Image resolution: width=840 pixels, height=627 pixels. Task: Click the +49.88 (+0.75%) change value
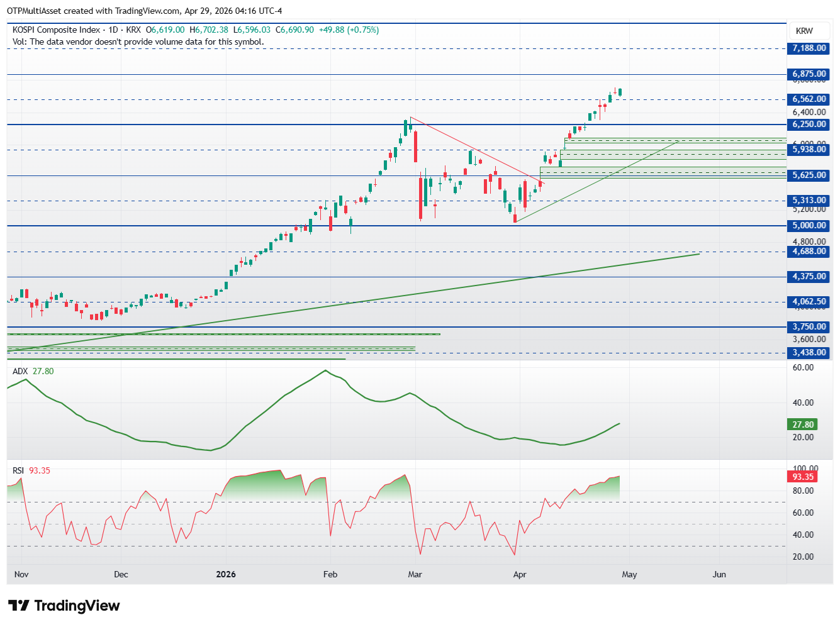(x=349, y=30)
